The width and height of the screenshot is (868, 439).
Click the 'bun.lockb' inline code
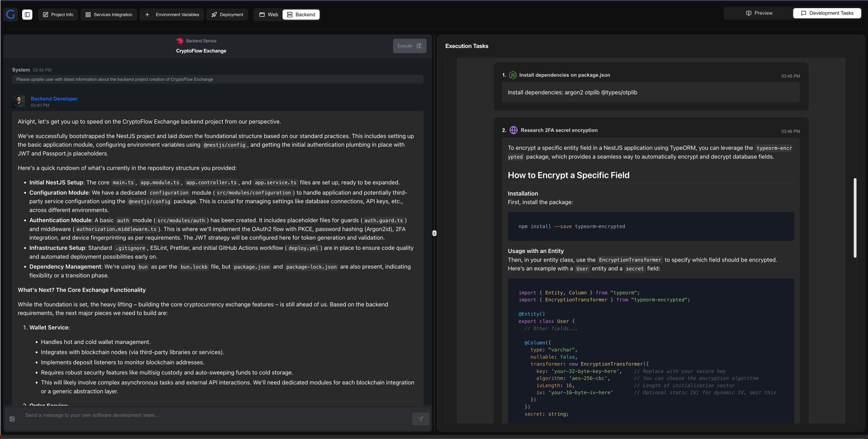point(194,267)
